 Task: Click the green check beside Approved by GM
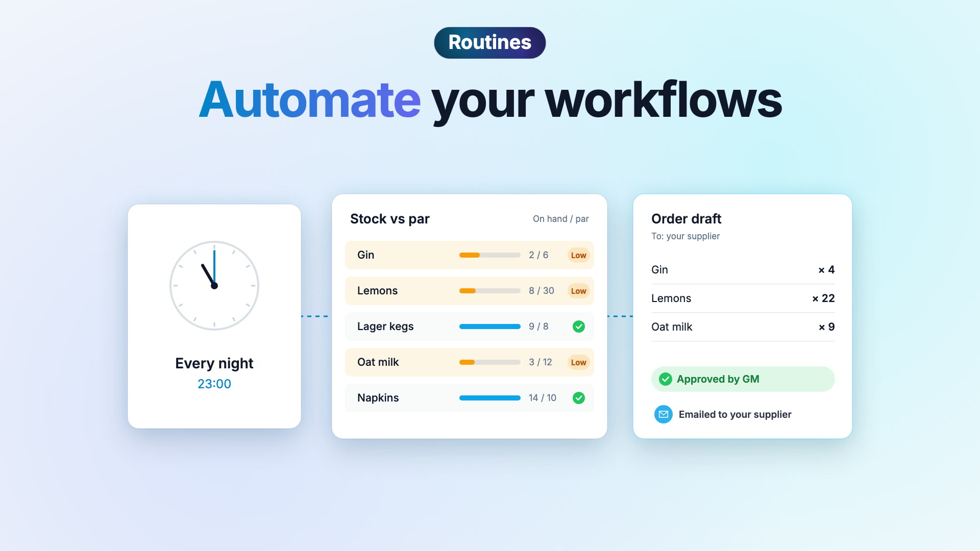pos(665,379)
